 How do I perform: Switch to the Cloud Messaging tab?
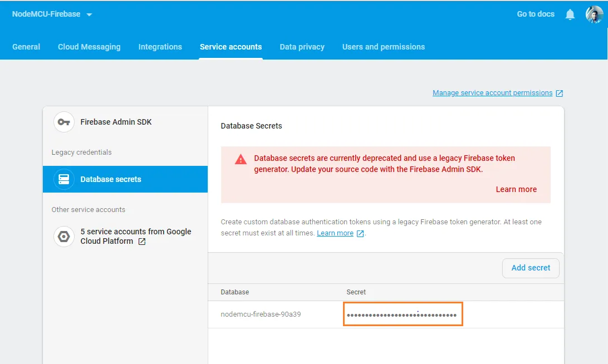tap(89, 47)
